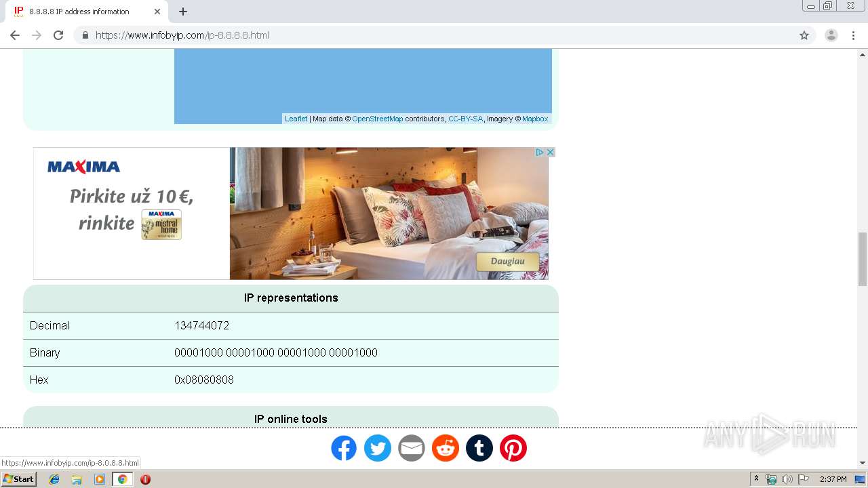Share the page on Reddit
This screenshot has width=868, height=488.
click(446, 448)
